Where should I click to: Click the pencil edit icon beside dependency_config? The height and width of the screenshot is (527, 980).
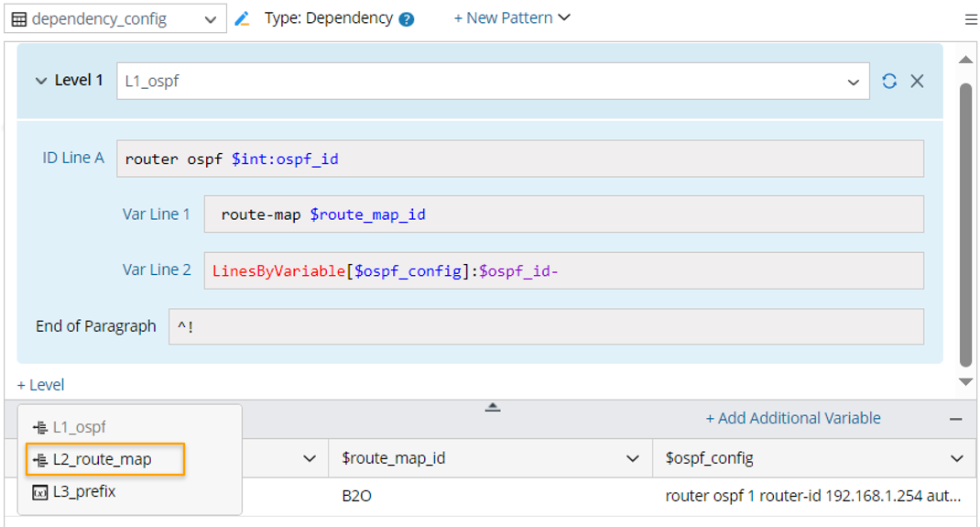(x=242, y=18)
